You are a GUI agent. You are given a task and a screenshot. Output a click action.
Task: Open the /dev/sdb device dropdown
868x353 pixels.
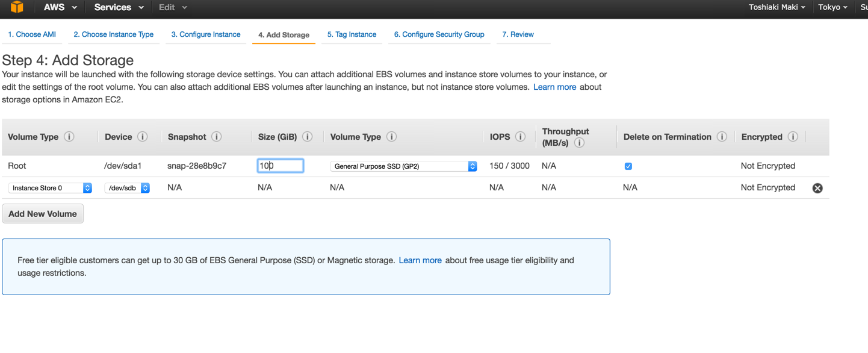[127, 188]
